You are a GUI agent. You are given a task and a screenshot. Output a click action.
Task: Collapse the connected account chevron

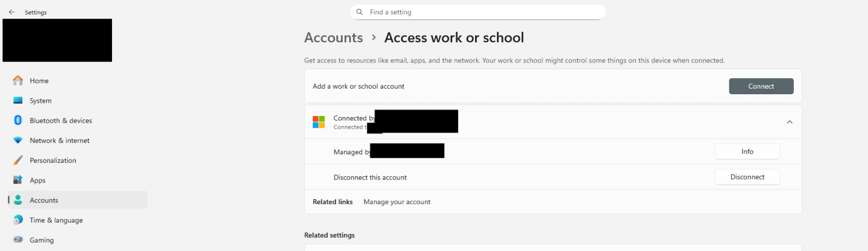(789, 122)
